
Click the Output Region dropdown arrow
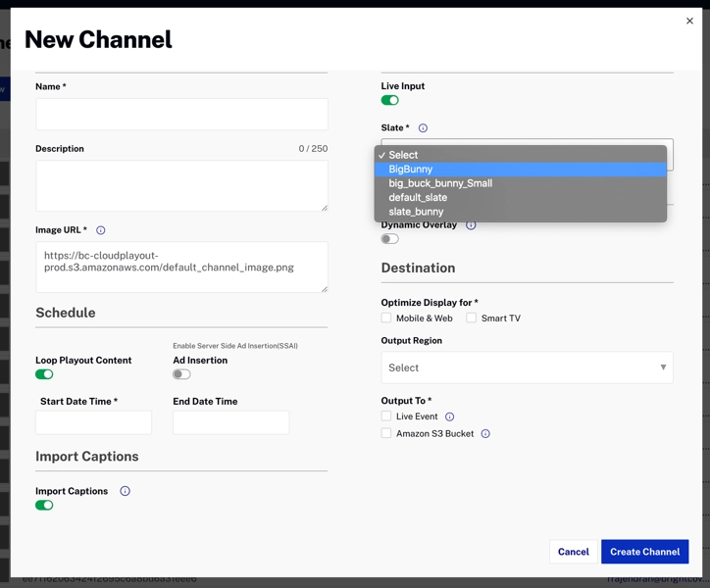tap(663, 367)
